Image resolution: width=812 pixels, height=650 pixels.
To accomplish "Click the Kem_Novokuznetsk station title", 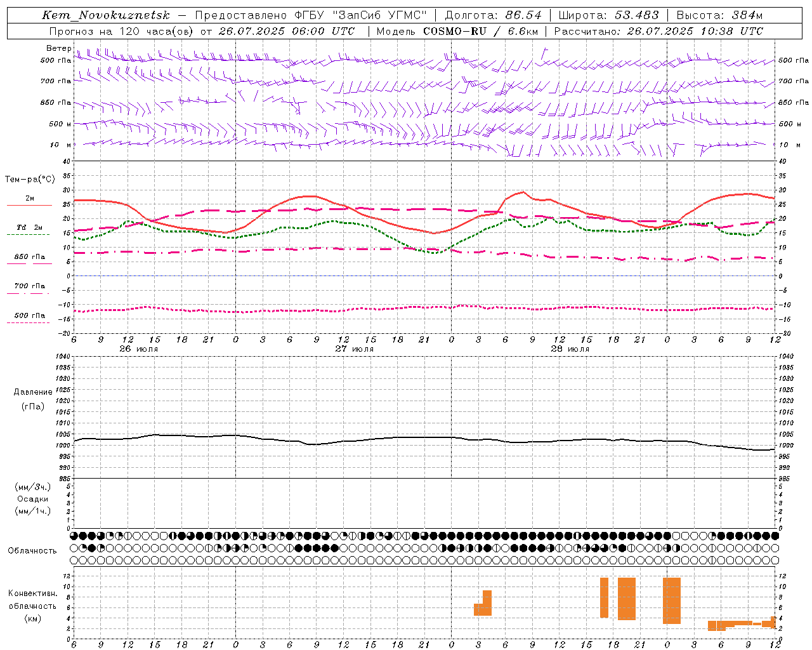I will (106, 15).
